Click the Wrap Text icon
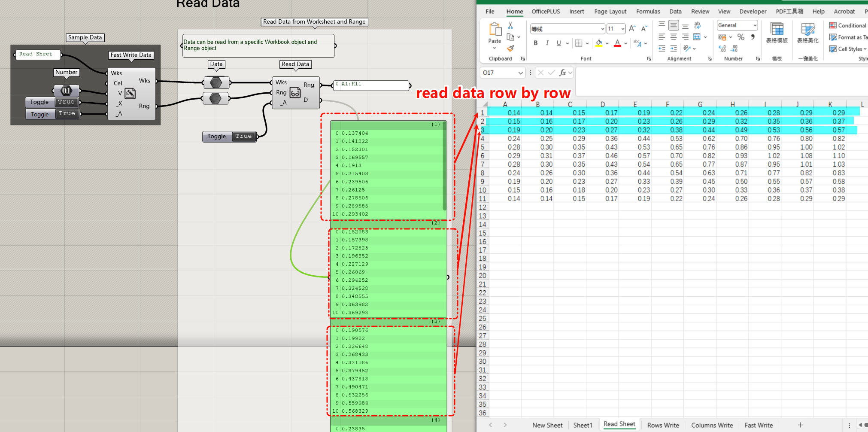This screenshot has width=868, height=432. (x=697, y=25)
